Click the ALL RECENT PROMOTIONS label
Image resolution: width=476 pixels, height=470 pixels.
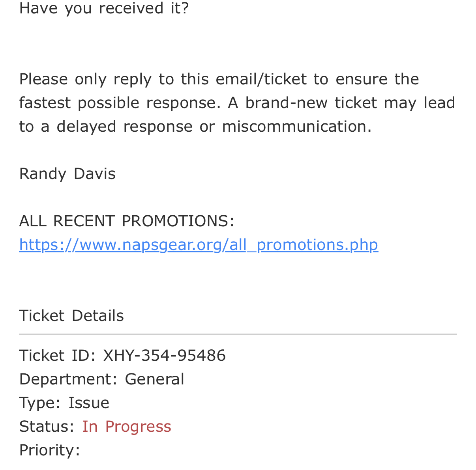pyautogui.click(x=127, y=221)
